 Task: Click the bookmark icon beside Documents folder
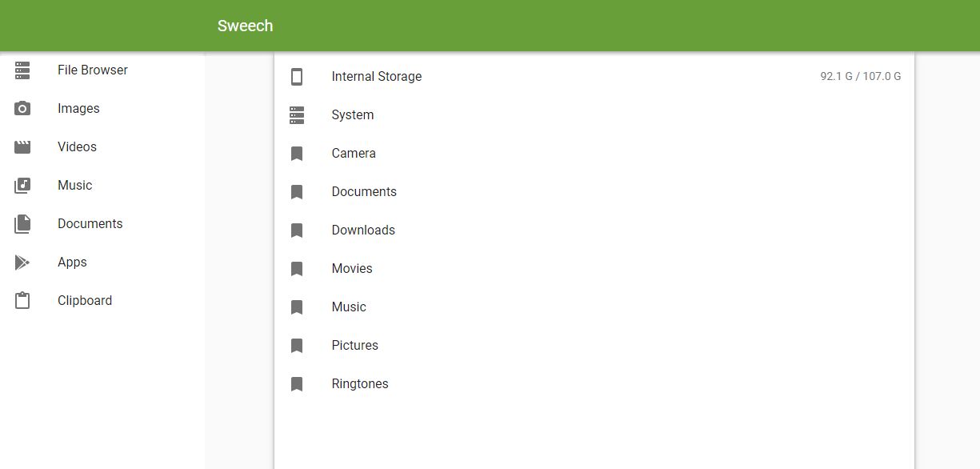tap(297, 192)
